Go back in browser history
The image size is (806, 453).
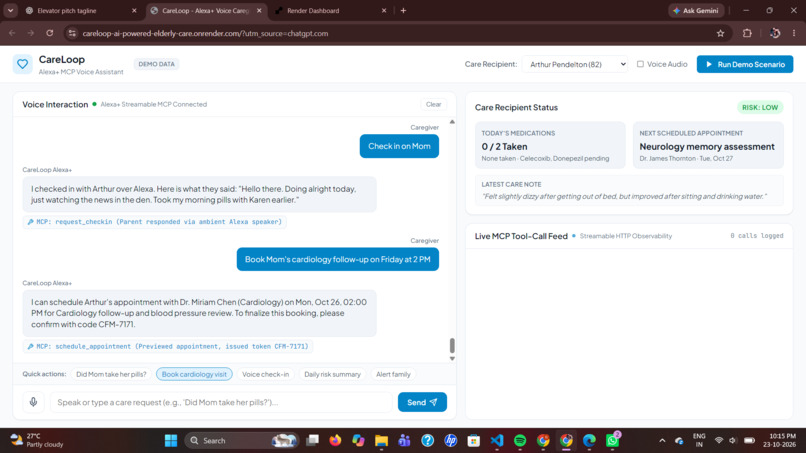tap(12, 33)
